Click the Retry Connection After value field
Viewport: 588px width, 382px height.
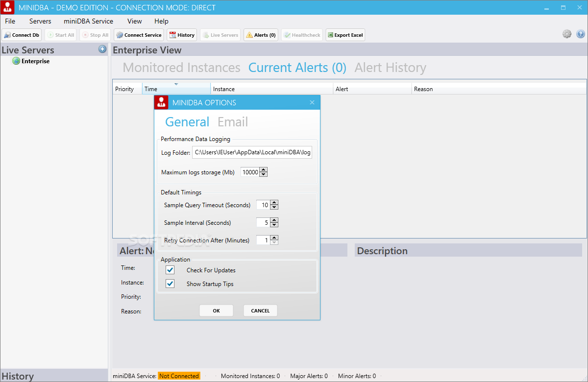pyautogui.click(x=263, y=240)
